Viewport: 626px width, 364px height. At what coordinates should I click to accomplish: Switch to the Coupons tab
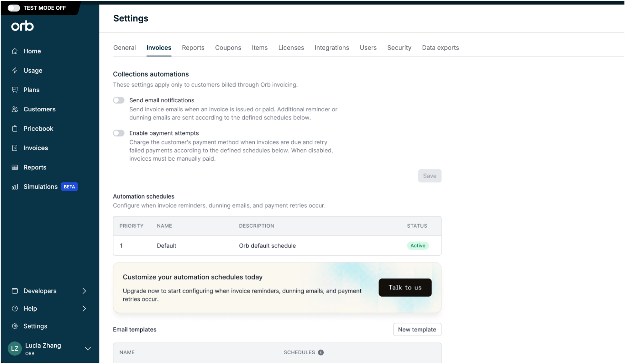click(x=228, y=48)
